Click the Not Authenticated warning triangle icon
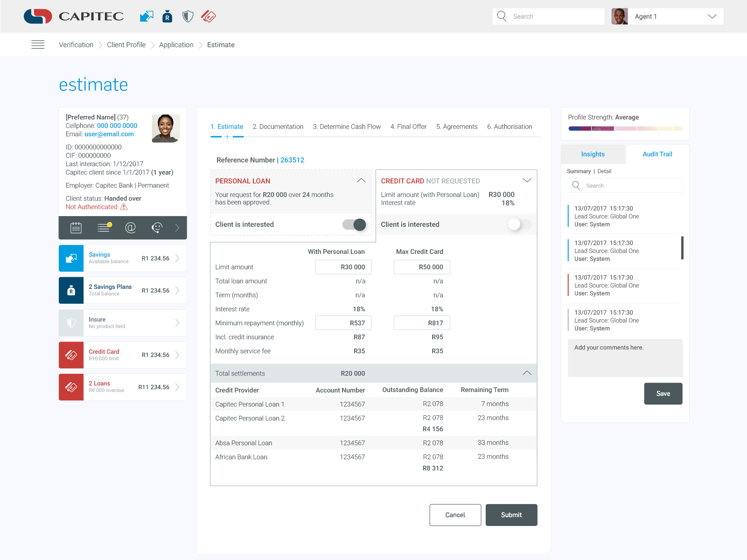The image size is (747, 560). click(x=124, y=207)
